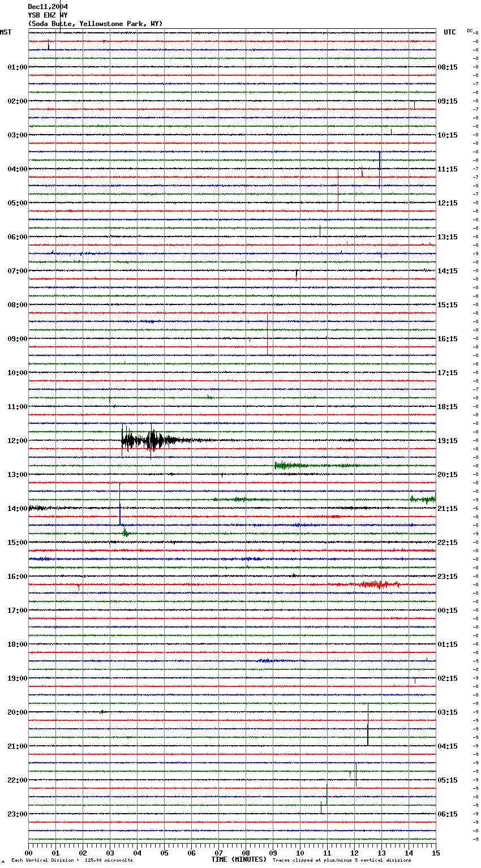Select the 07:00 MST time label
This screenshot has width=481, height=868.
(18, 271)
